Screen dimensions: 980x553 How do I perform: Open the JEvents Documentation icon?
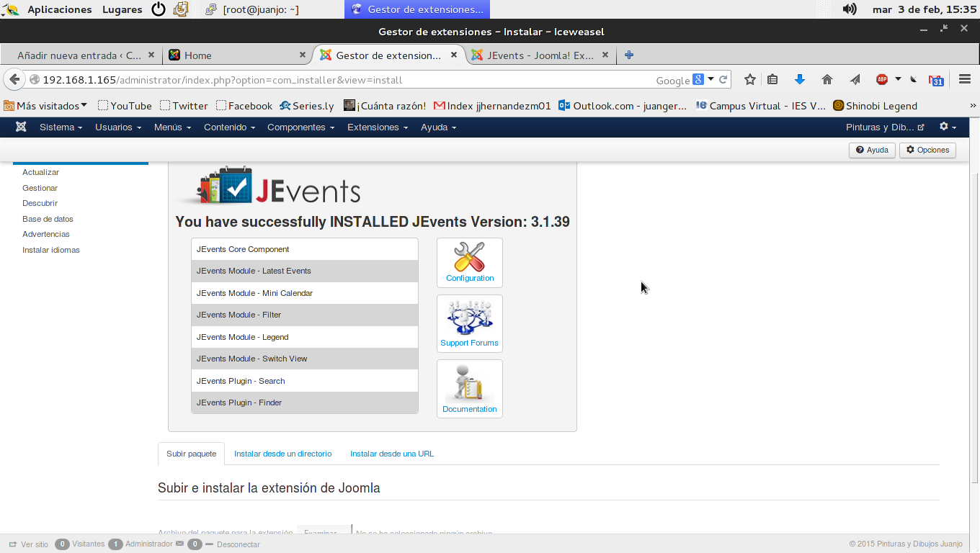(x=469, y=383)
